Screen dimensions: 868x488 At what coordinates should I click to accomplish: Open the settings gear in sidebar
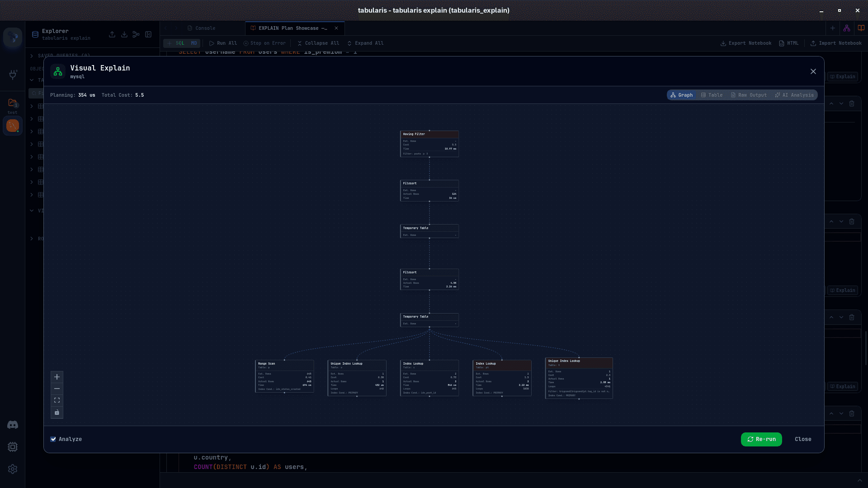[x=13, y=469]
